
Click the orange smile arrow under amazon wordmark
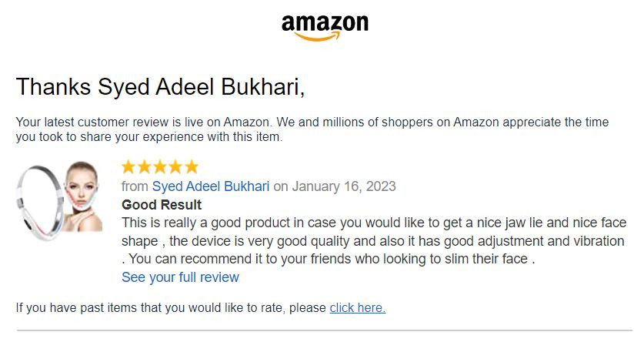pos(318,36)
